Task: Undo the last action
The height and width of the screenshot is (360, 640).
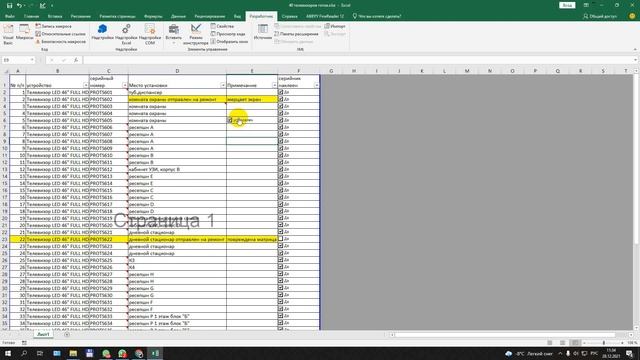Action: coord(19,5)
